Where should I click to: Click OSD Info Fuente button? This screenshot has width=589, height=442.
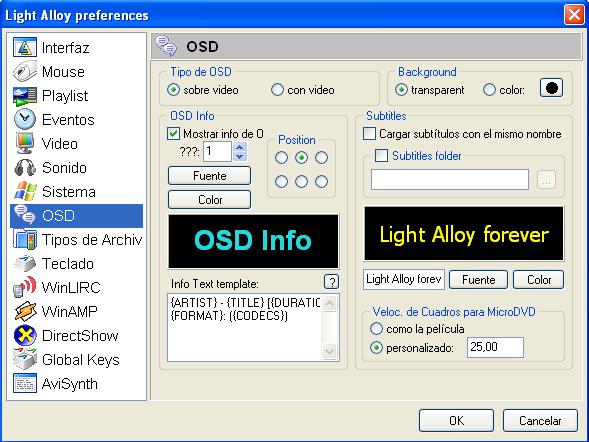[x=209, y=176]
